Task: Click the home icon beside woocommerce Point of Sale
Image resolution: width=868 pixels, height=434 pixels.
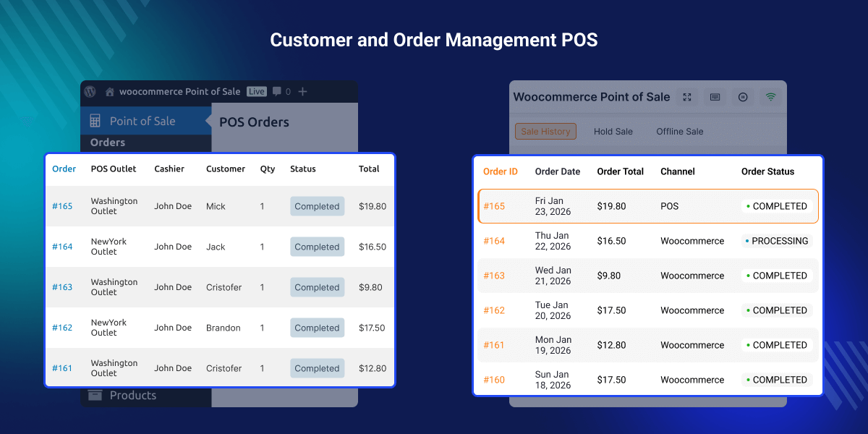Action: point(110,92)
